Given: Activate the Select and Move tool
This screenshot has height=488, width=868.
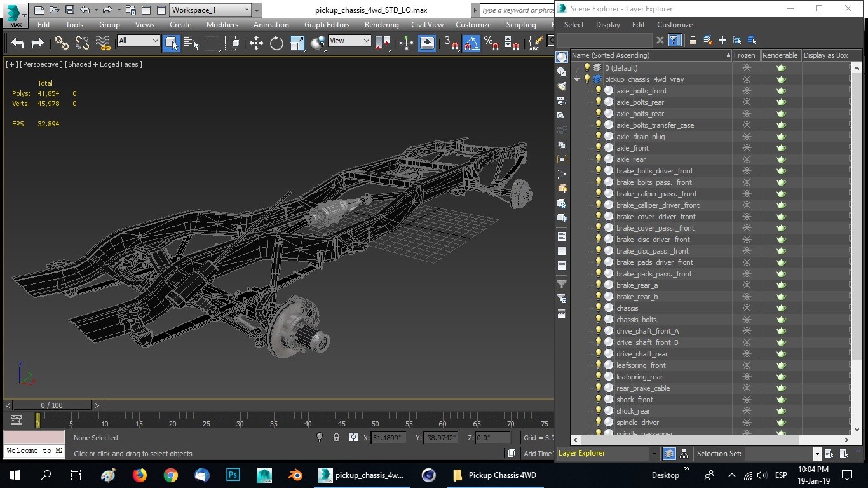Looking at the screenshot, I should pos(256,43).
